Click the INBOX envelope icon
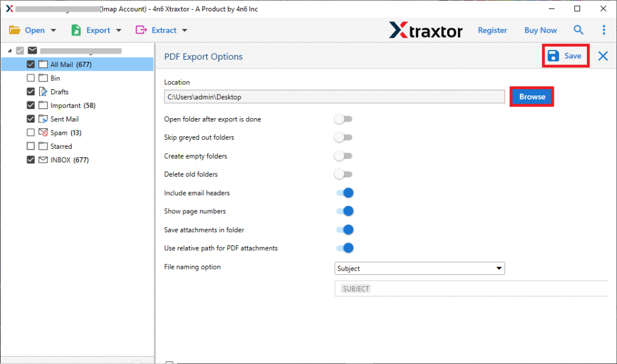 point(43,160)
